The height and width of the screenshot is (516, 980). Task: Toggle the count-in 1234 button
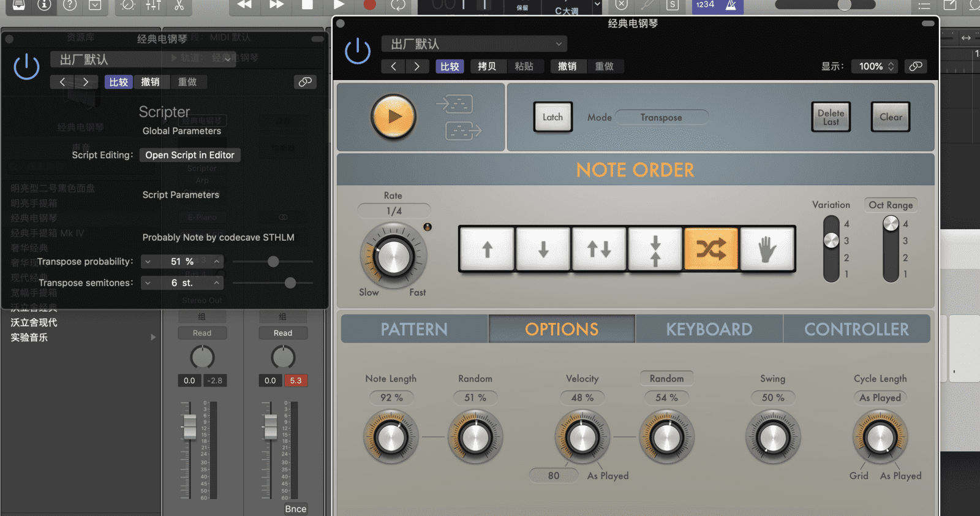point(706,5)
